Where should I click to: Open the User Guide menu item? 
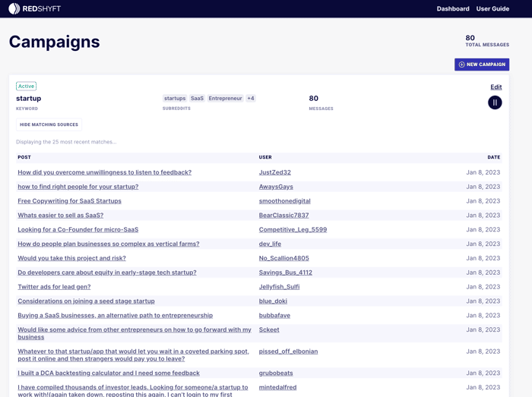click(492, 9)
